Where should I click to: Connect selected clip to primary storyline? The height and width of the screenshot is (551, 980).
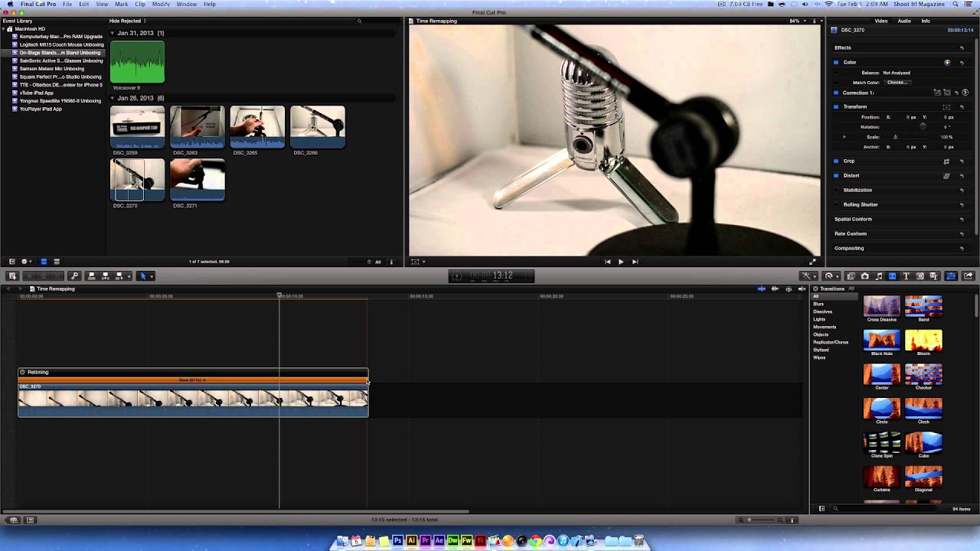[92, 276]
